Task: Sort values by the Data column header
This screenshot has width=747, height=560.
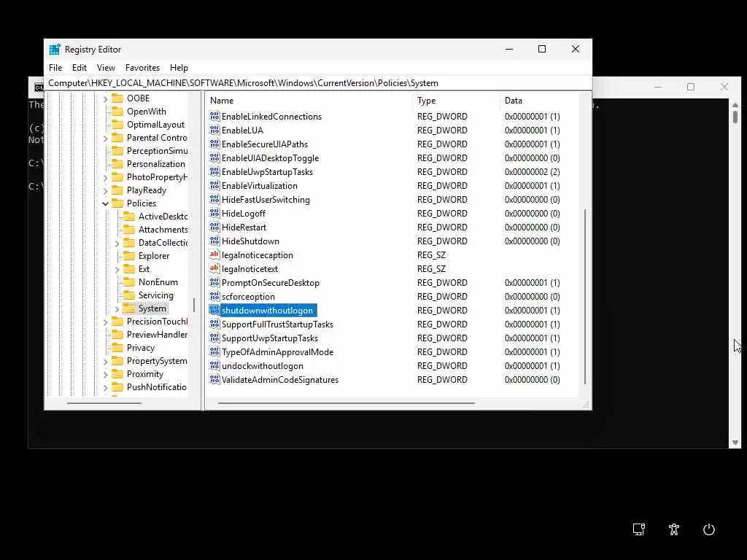Action: point(539,101)
